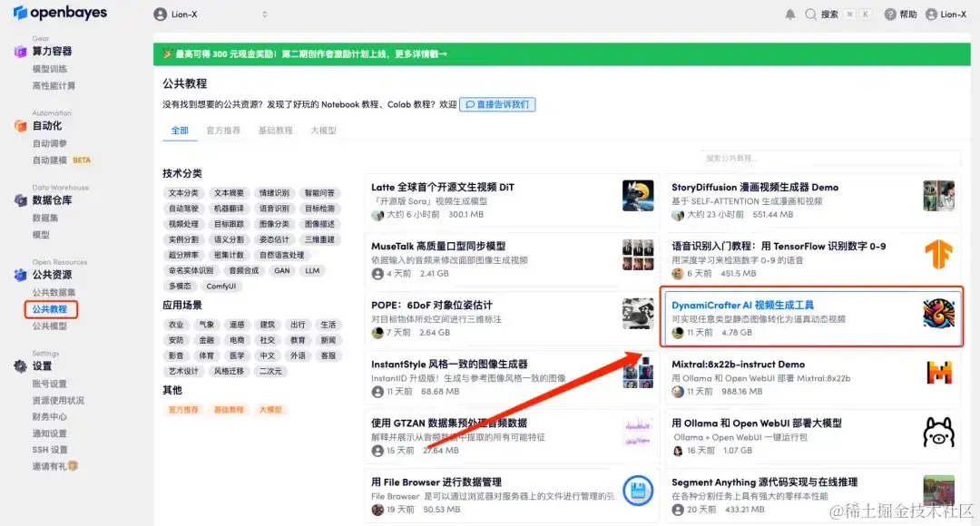The height and width of the screenshot is (526, 980).
Task: Click author avatar on Segment Anything card
Action: coord(678,510)
